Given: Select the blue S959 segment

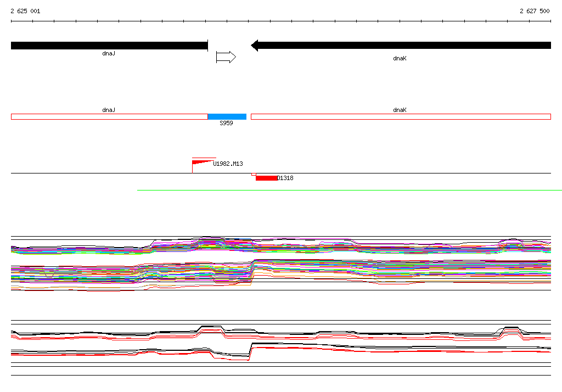Looking at the screenshot, I should pyautogui.click(x=227, y=116).
